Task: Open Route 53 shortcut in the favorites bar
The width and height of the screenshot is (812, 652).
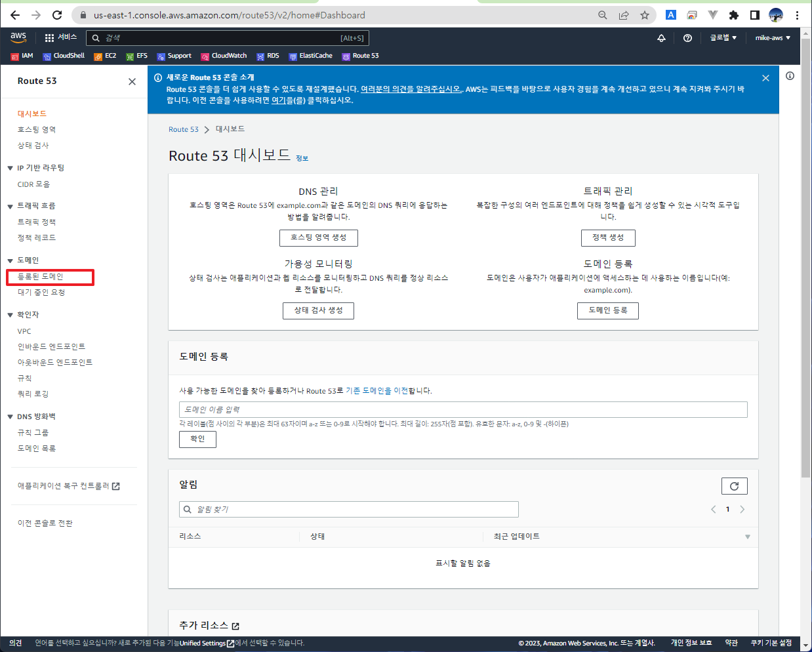Action: (360, 56)
